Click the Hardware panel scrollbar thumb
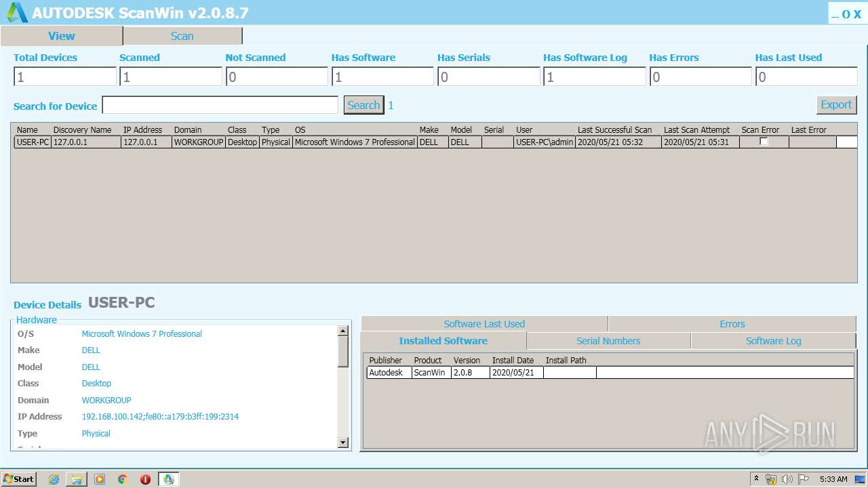 (x=343, y=352)
